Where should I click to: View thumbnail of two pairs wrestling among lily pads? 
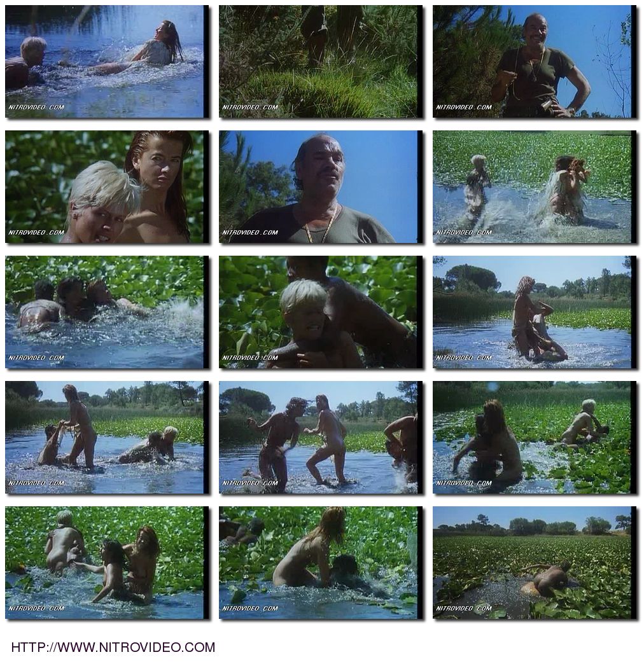click(x=532, y=438)
